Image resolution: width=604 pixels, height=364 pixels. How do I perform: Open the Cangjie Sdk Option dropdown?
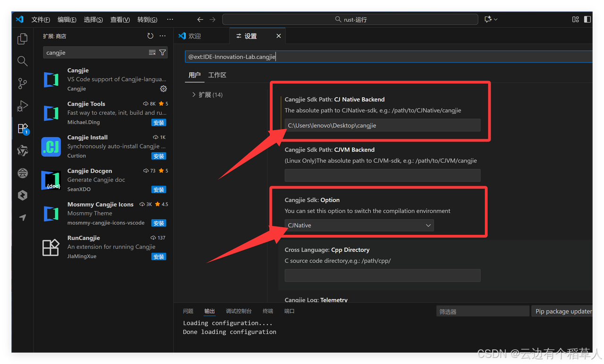359,225
